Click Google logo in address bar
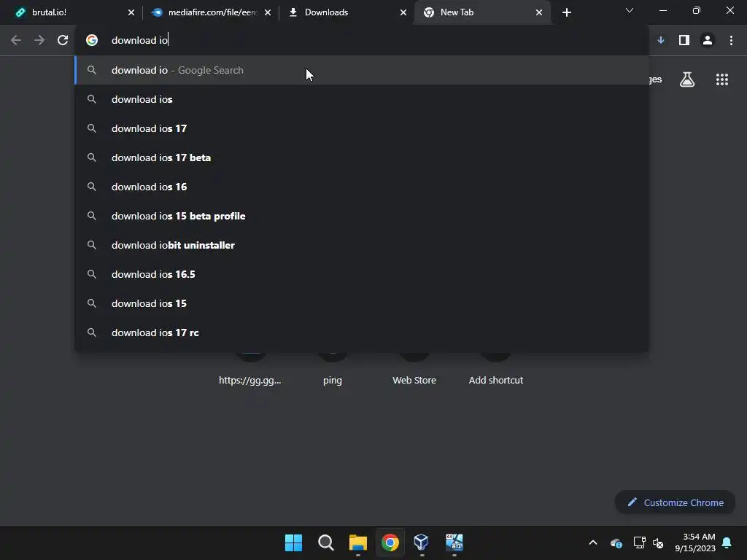The height and width of the screenshot is (560, 747). pos(92,41)
